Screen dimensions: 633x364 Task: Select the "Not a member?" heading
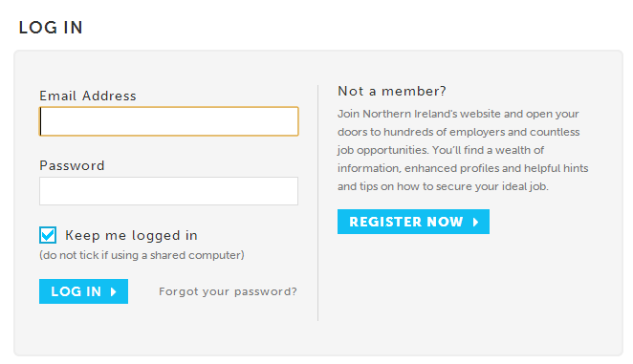tap(392, 91)
